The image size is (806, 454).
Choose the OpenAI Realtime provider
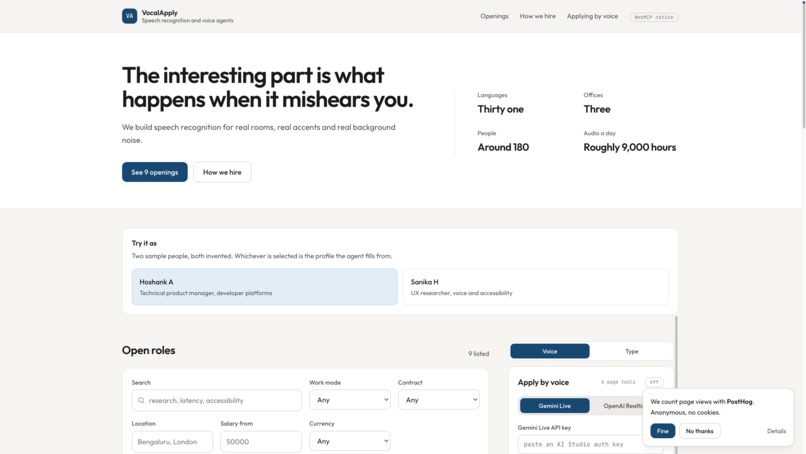(x=623, y=406)
